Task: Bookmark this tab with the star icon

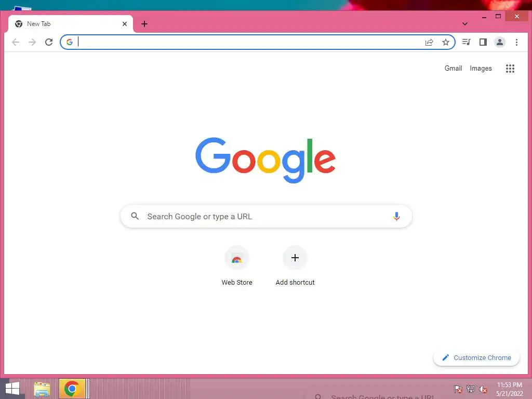Action: pos(446,42)
